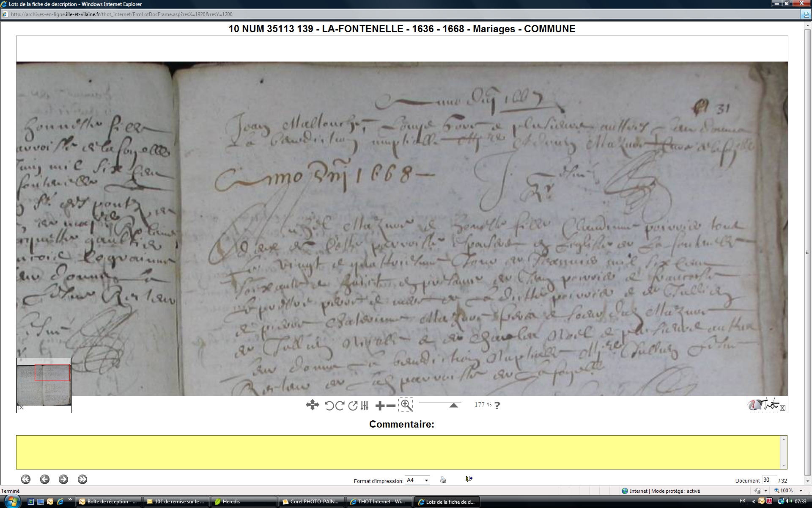The height and width of the screenshot is (508, 812).
Task: Zoom in with the plus icon
Action: coord(380,406)
